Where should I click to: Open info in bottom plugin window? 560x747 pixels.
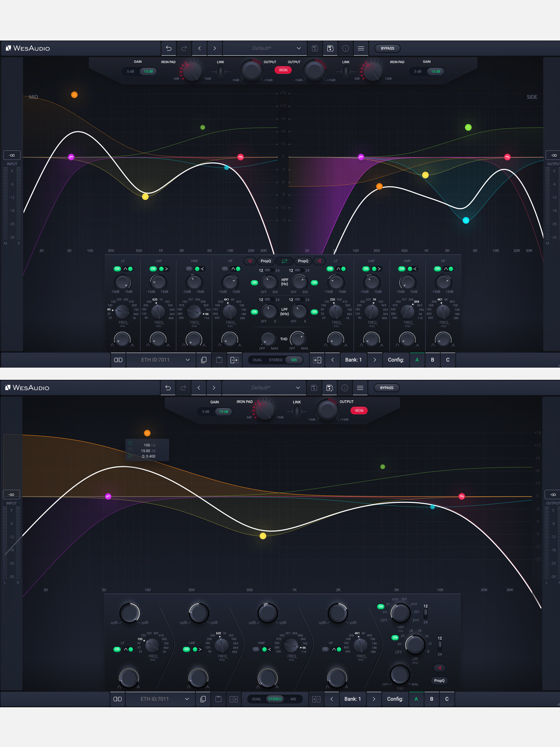(345, 388)
